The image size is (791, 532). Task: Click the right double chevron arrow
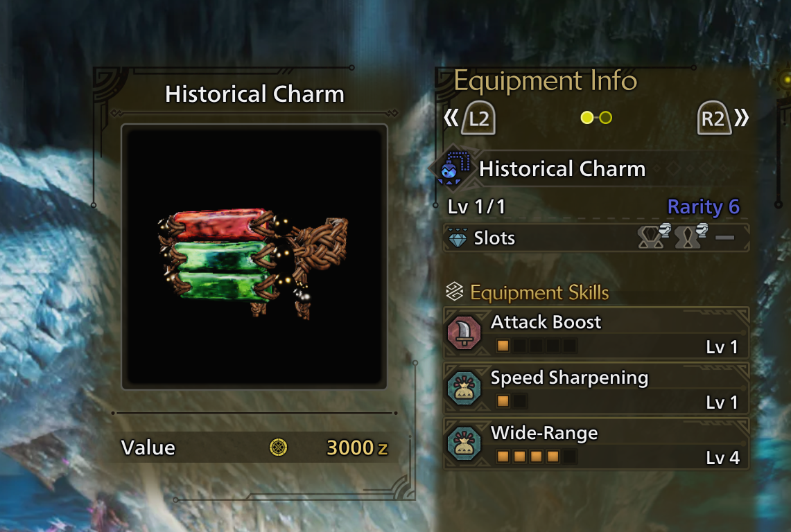click(x=742, y=118)
